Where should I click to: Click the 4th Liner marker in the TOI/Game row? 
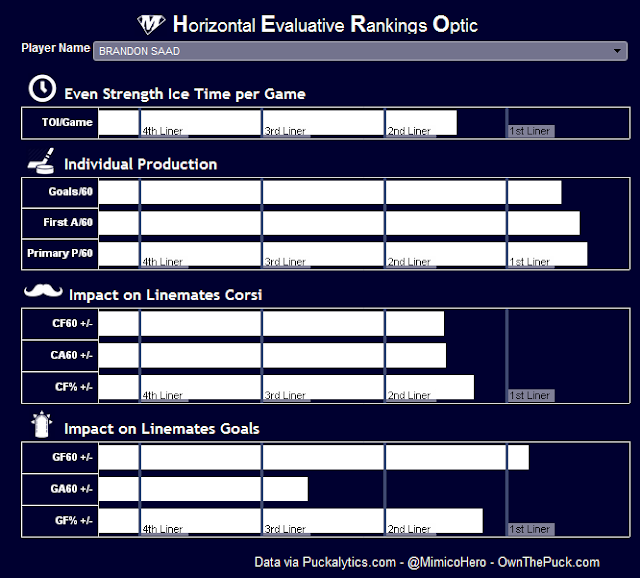point(162,131)
